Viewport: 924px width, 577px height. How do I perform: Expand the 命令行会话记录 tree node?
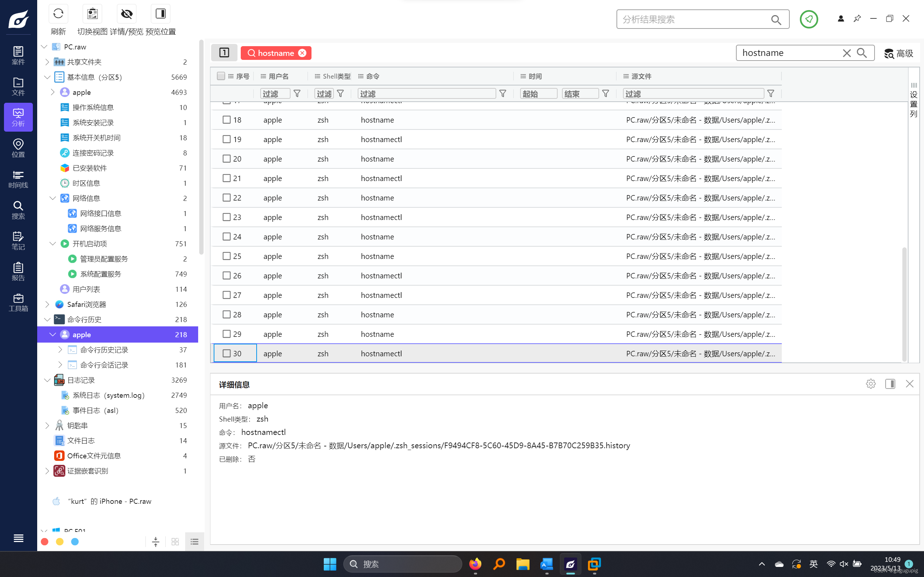[60, 365]
